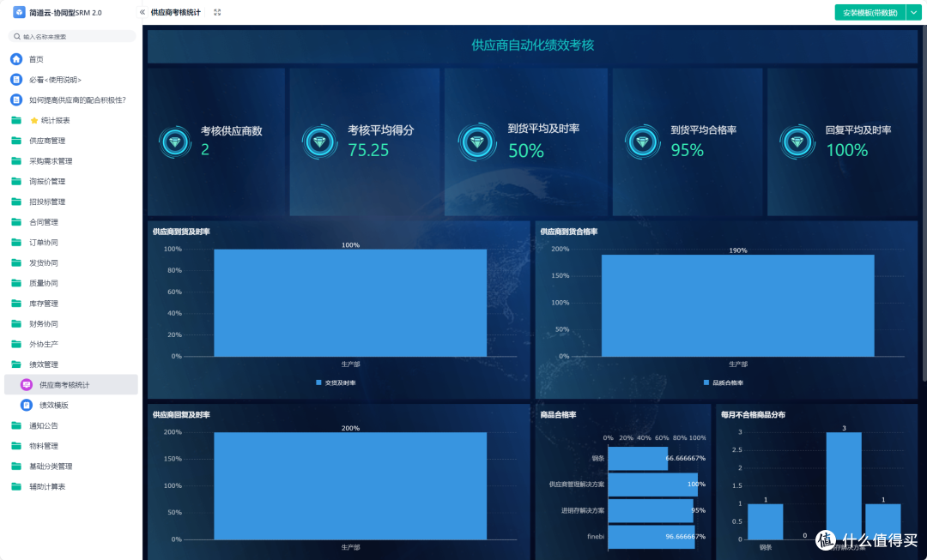Click the folder icon for 采购需求管理
The width and height of the screenshot is (927, 560).
tap(16, 161)
